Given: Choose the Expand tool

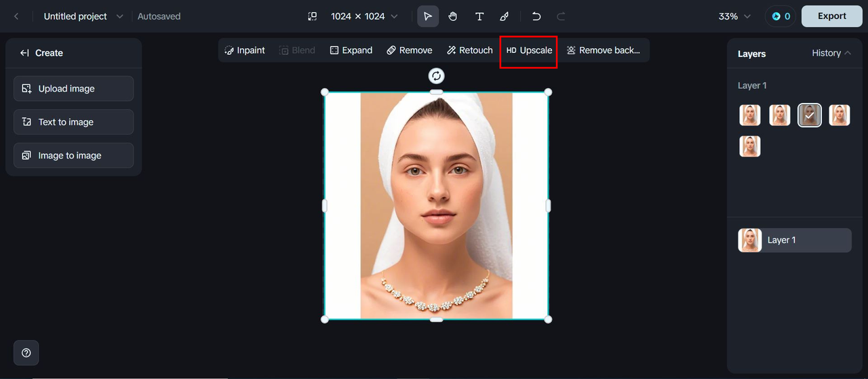Looking at the screenshot, I should [351, 50].
